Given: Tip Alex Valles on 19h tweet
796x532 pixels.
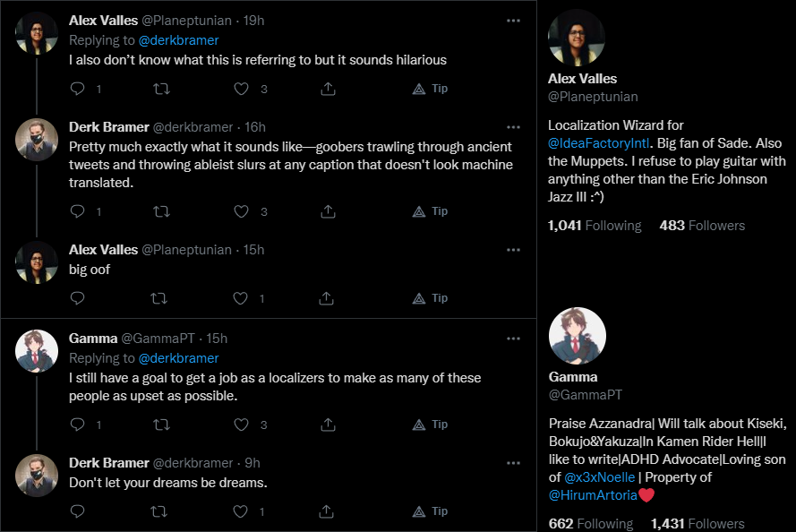Looking at the screenshot, I should tap(430, 89).
